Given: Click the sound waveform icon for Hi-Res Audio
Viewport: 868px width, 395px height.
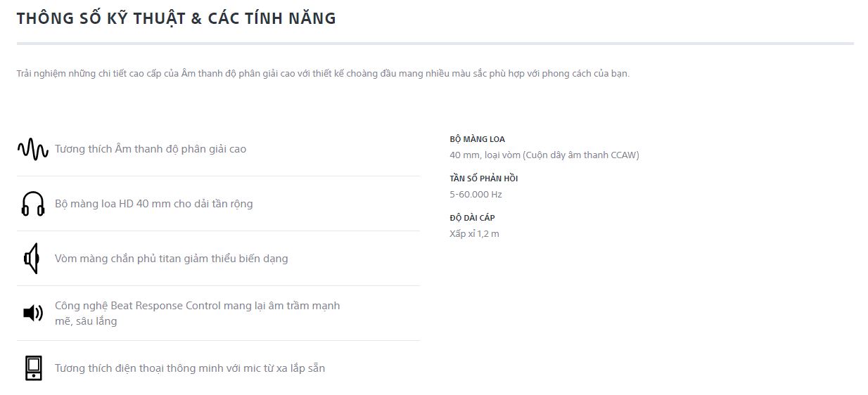Looking at the screenshot, I should 33,149.
